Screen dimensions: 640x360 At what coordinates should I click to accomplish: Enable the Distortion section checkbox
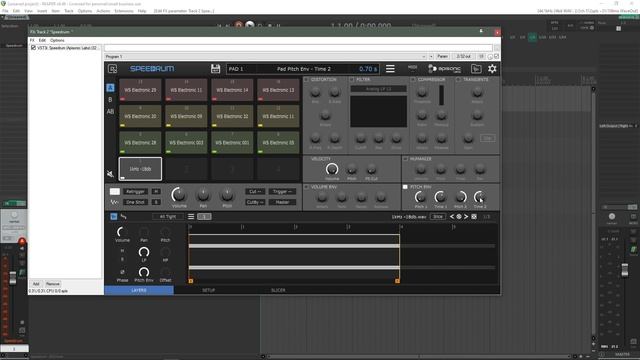(x=307, y=80)
